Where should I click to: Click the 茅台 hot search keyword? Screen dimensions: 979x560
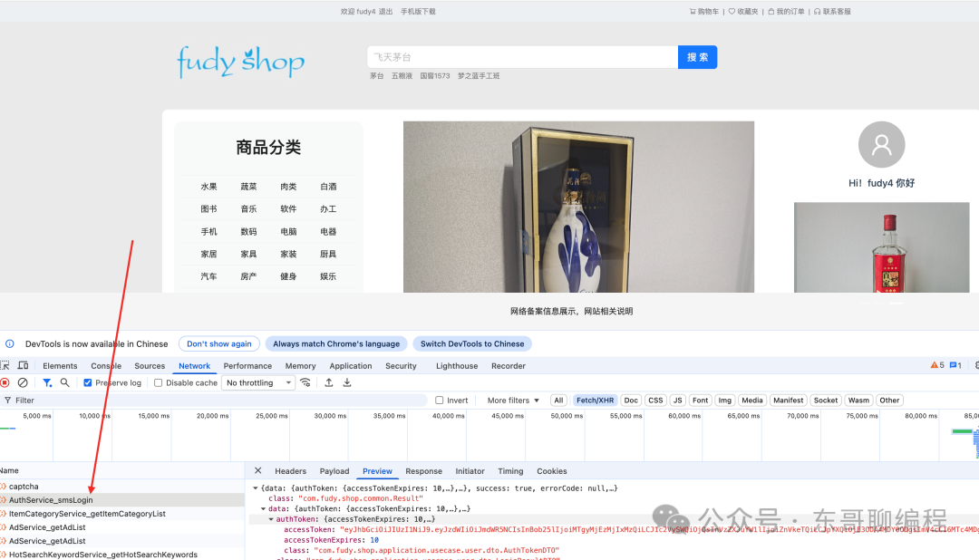[376, 75]
